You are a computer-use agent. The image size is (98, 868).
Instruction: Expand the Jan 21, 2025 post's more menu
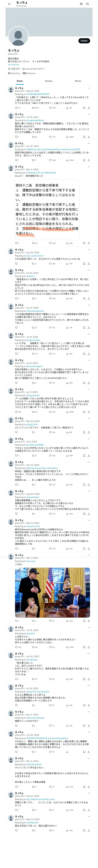coord(89,305)
